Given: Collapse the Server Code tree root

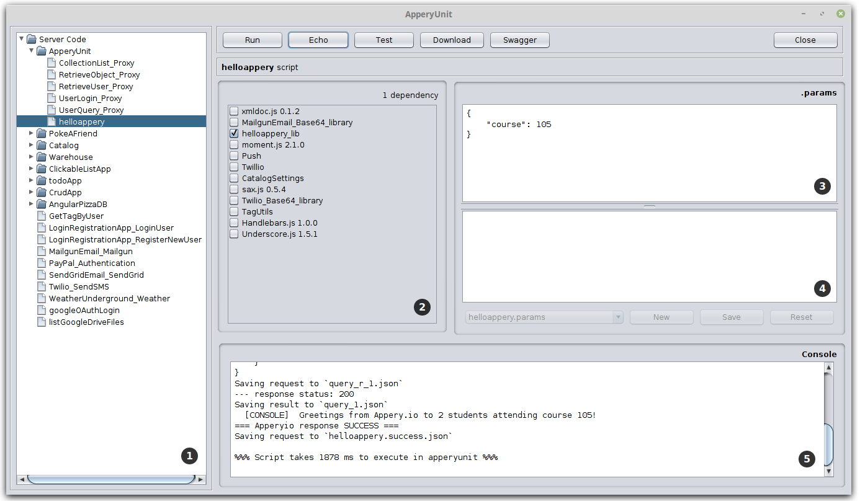Looking at the screenshot, I should 22,39.
